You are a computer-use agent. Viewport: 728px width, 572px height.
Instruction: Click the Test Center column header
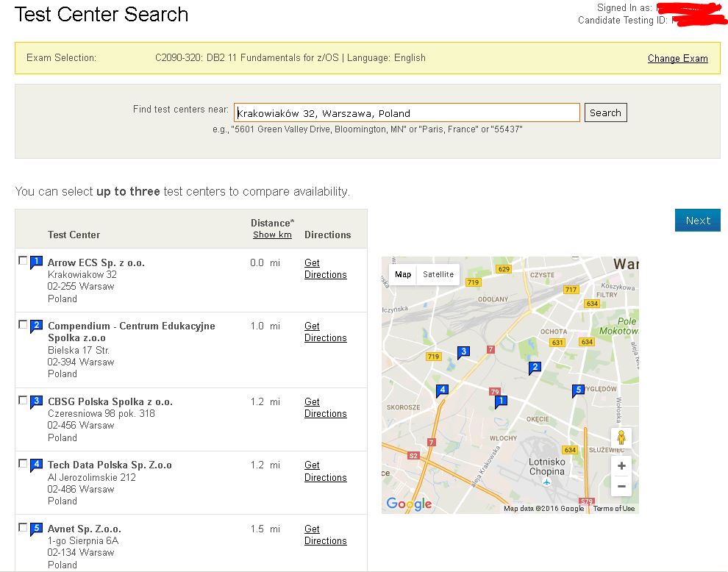point(74,235)
